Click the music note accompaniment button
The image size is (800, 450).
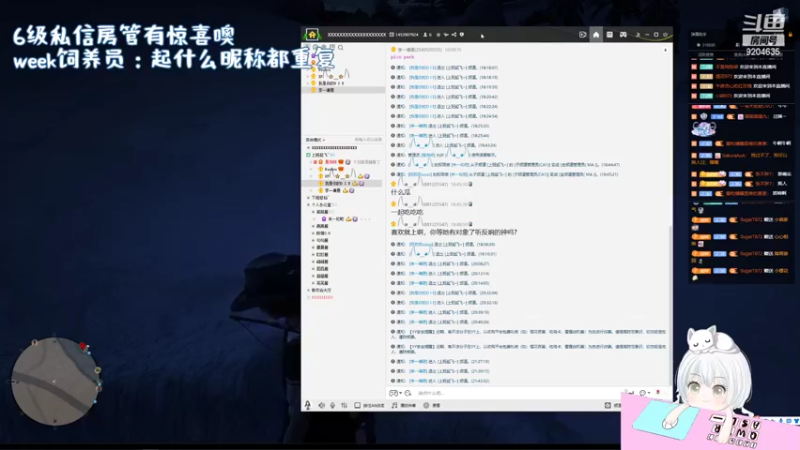click(403, 405)
